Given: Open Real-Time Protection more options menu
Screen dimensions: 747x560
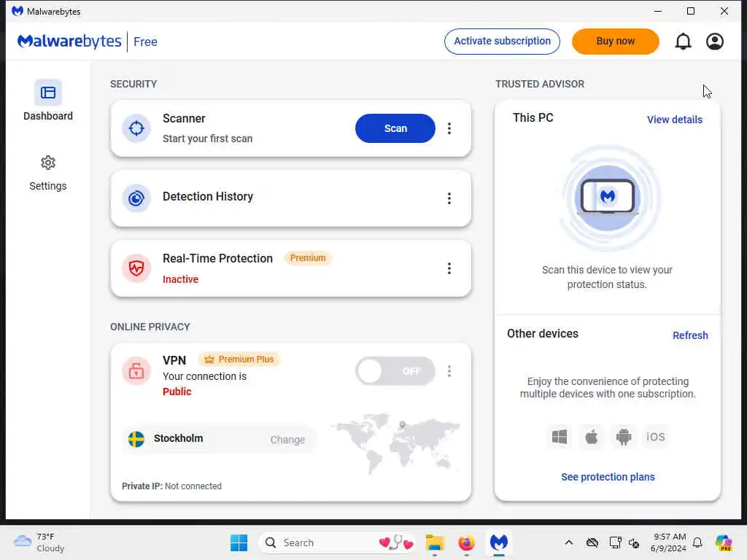Looking at the screenshot, I should tap(449, 268).
